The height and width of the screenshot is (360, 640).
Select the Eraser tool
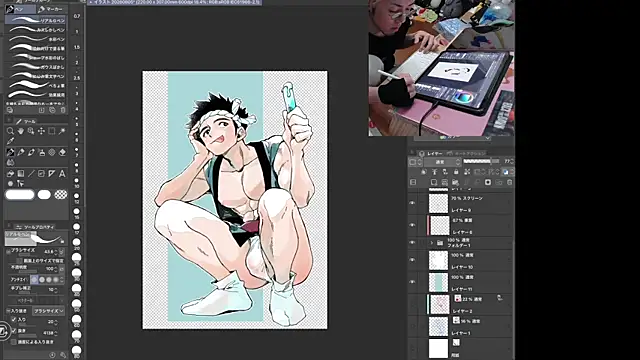pos(62,152)
